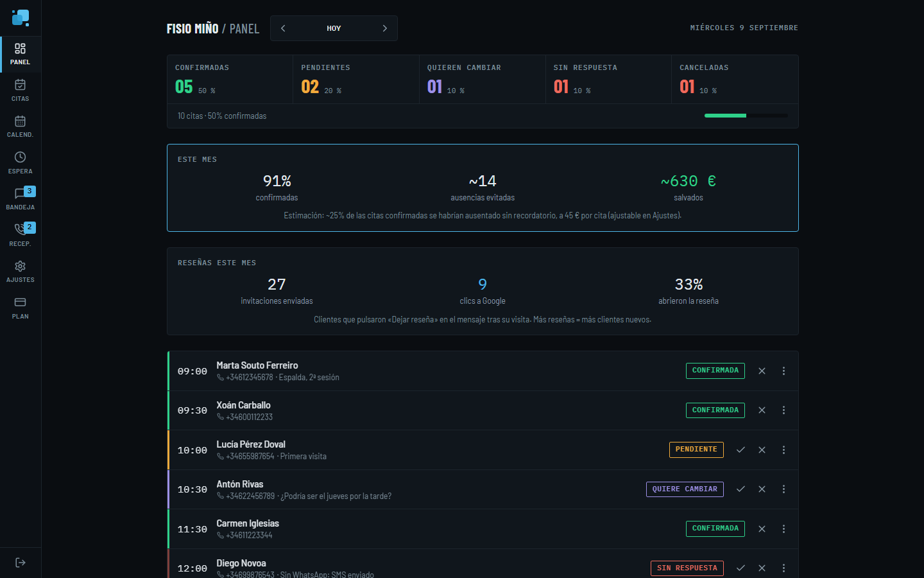Open the Citas section
Screen dimensions: 924x578
tap(21, 91)
